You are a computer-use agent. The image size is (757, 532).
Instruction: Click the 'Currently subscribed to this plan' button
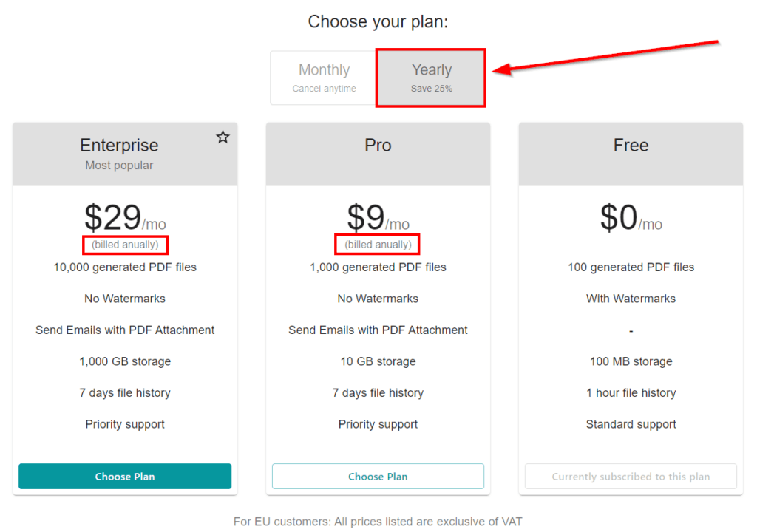tap(631, 477)
